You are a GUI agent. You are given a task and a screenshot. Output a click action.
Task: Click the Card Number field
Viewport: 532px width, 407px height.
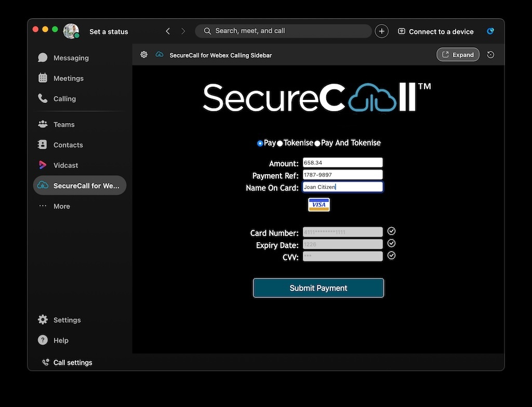343,232
